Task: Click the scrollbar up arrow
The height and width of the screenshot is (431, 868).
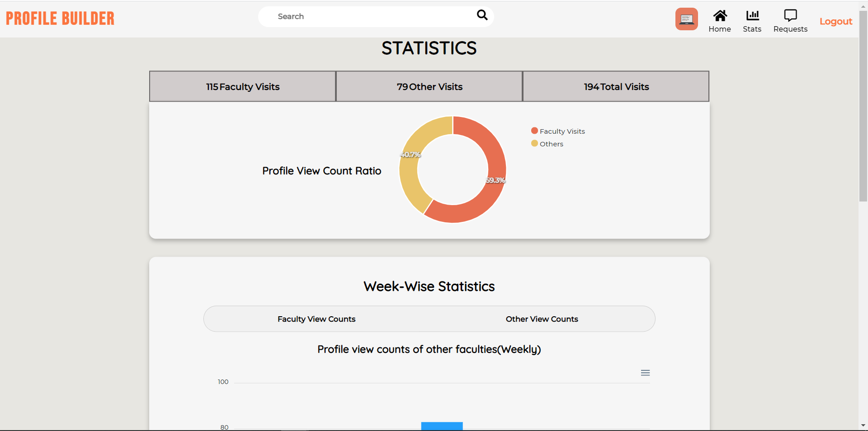Action: pos(863,6)
